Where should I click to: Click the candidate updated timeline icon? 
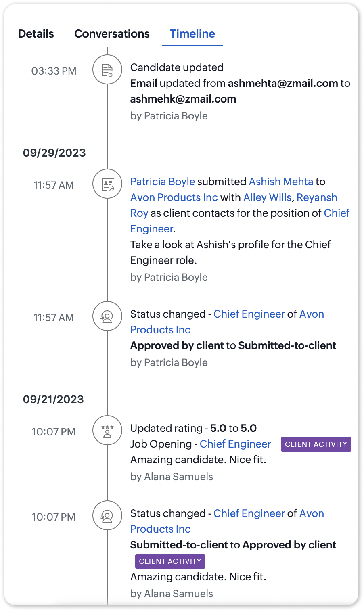coord(107,70)
